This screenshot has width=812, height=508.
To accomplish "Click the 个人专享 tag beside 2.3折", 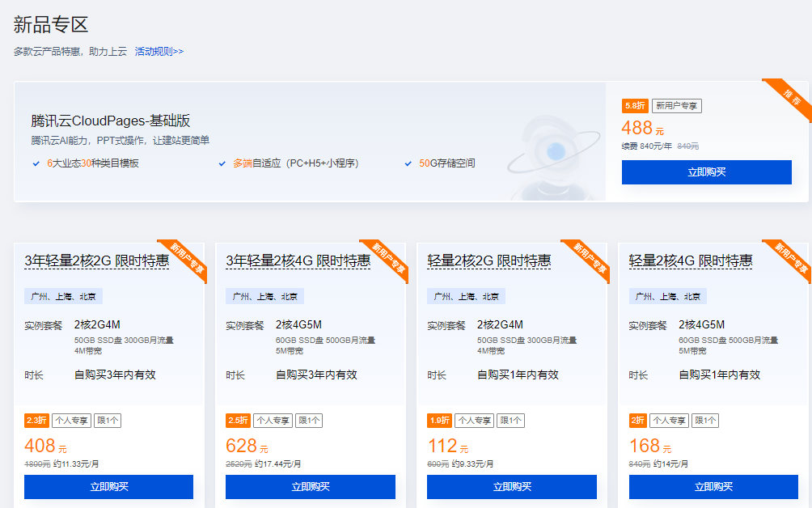I will click(71, 421).
